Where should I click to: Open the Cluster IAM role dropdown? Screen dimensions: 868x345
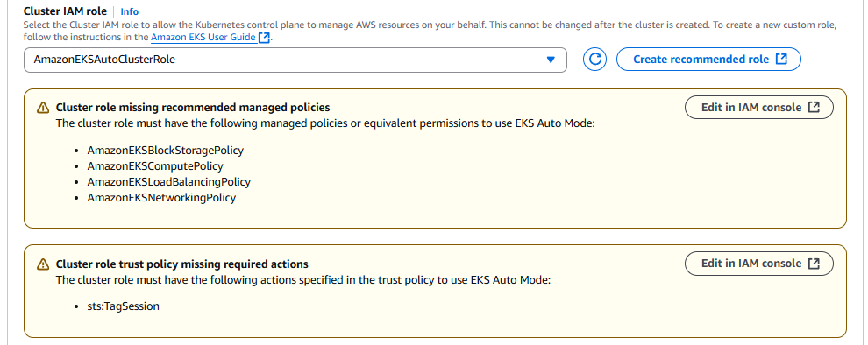[x=295, y=60]
